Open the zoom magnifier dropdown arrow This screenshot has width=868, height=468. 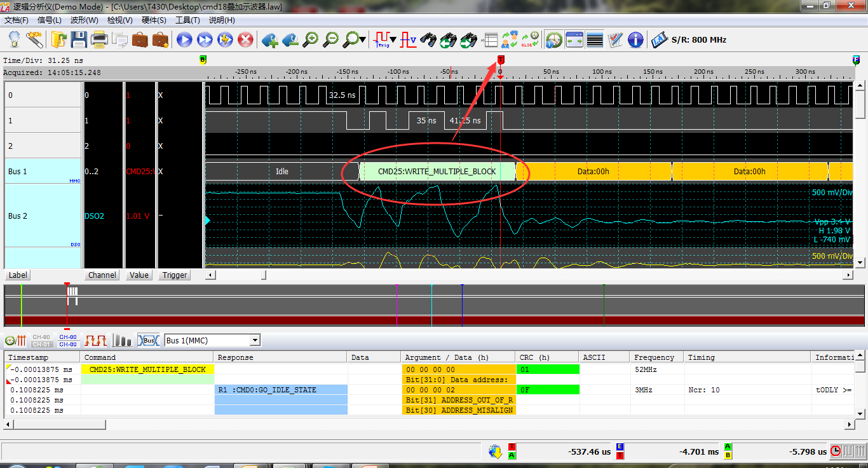click(x=363, y=40)
